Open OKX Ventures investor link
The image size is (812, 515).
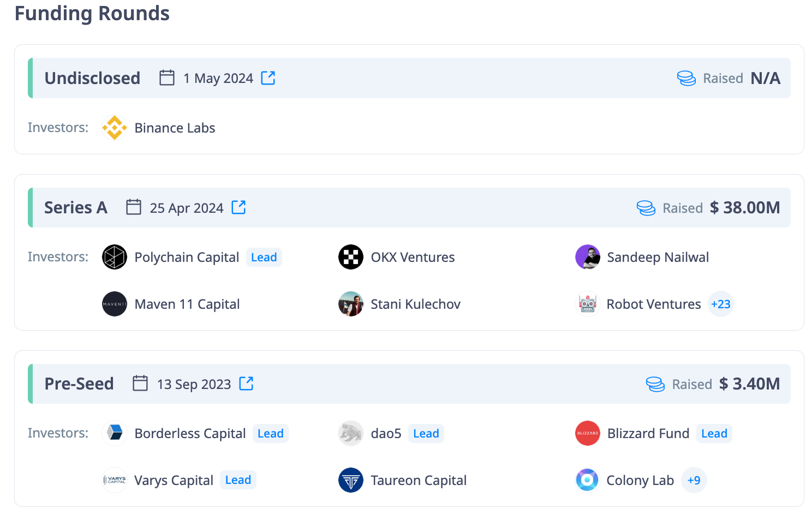[x=413, y=257]
